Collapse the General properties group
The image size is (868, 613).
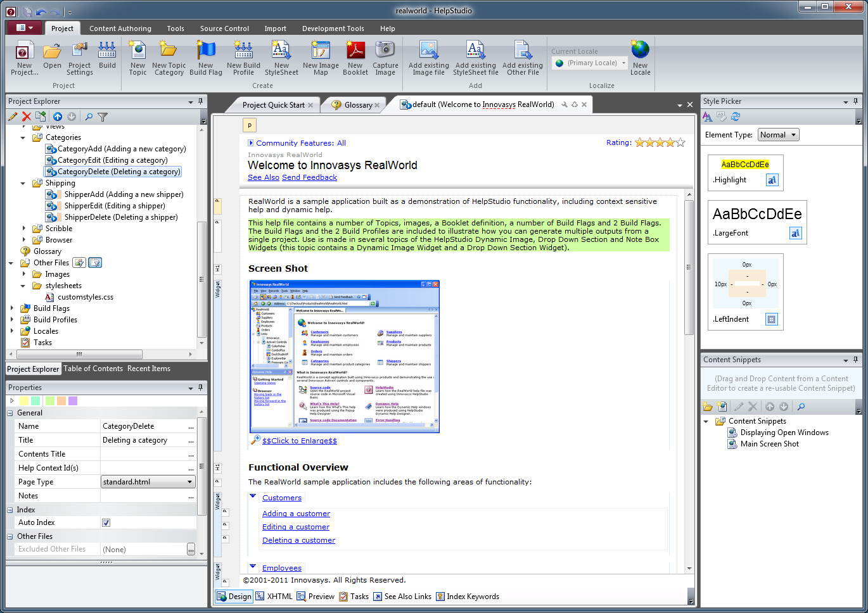[10, 413]
